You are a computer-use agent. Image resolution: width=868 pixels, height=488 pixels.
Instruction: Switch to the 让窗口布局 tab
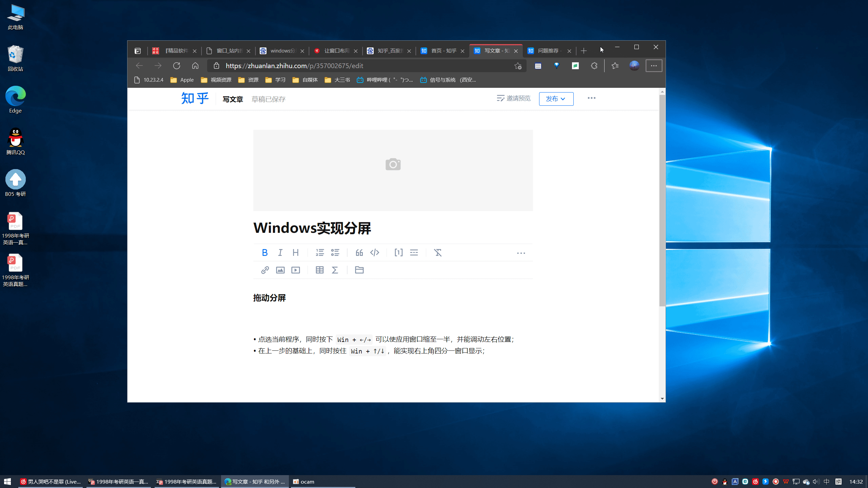point(336,51)
